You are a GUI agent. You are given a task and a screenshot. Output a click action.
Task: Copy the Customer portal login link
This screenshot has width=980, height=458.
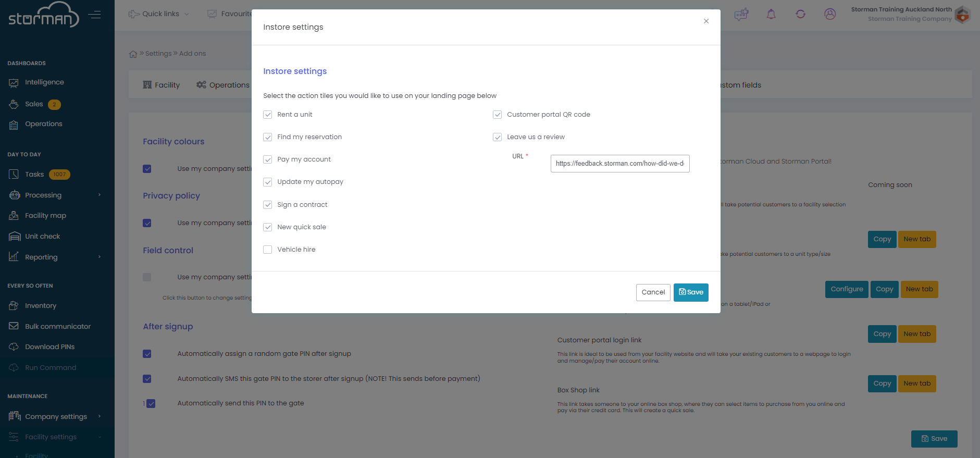[882, 334]
